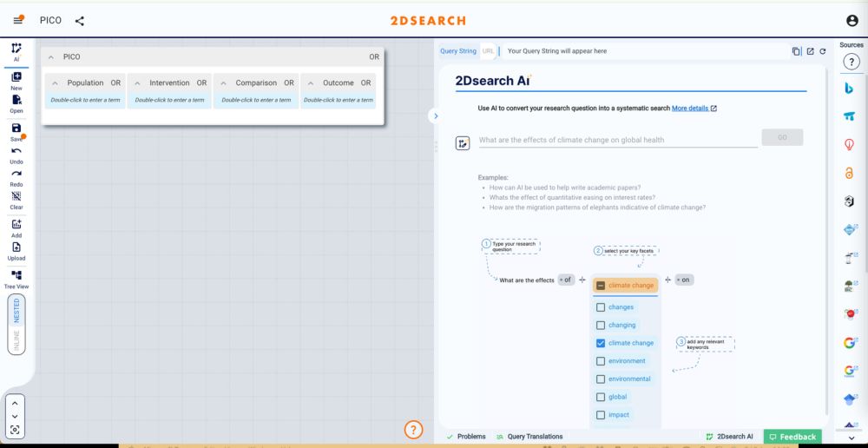
Task: Click the More details link
Action: 694,109
